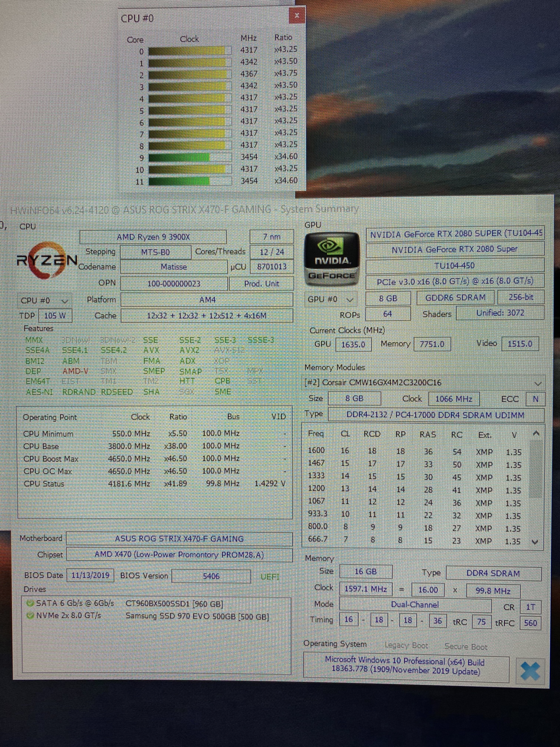The image size is (560, 747).
Task: Click the Core 0 clock bar
Action: click(x=187, y=51)
